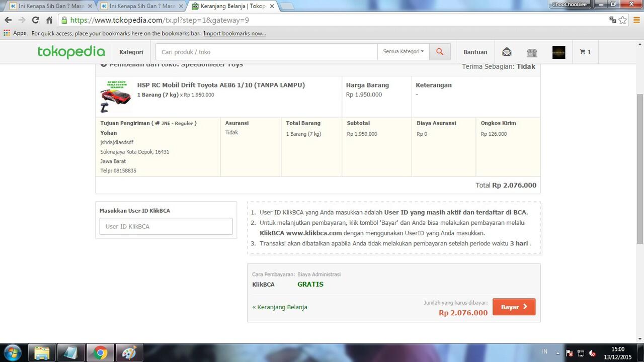
Task: Open the Bantuan menu
Action: (x=475, y=52)
